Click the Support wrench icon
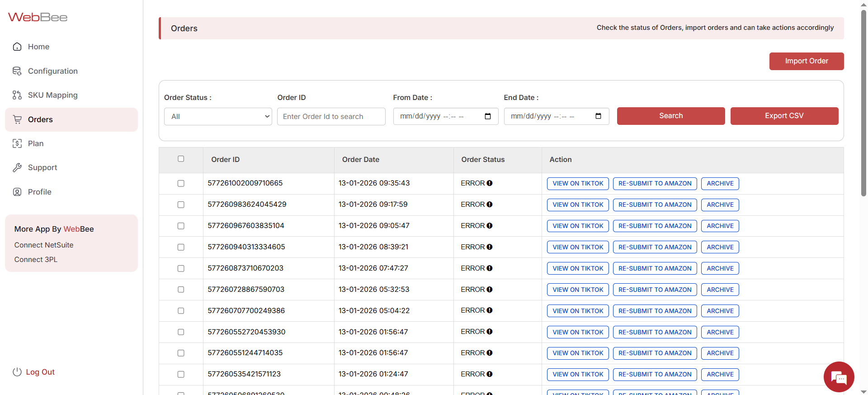Viewport: 868px width, 395px height. [x=17, y=167]
